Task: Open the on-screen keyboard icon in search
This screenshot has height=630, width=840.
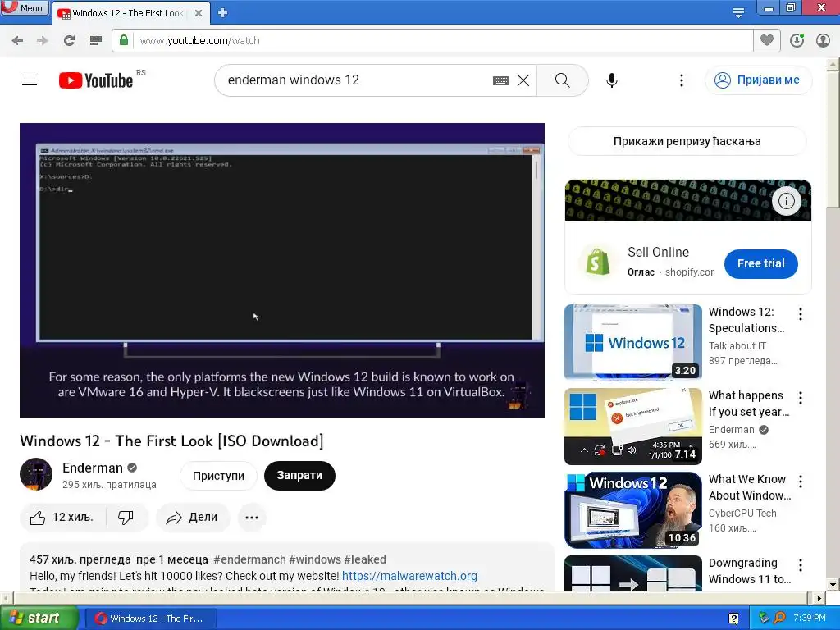Action: tap(500, 80)
